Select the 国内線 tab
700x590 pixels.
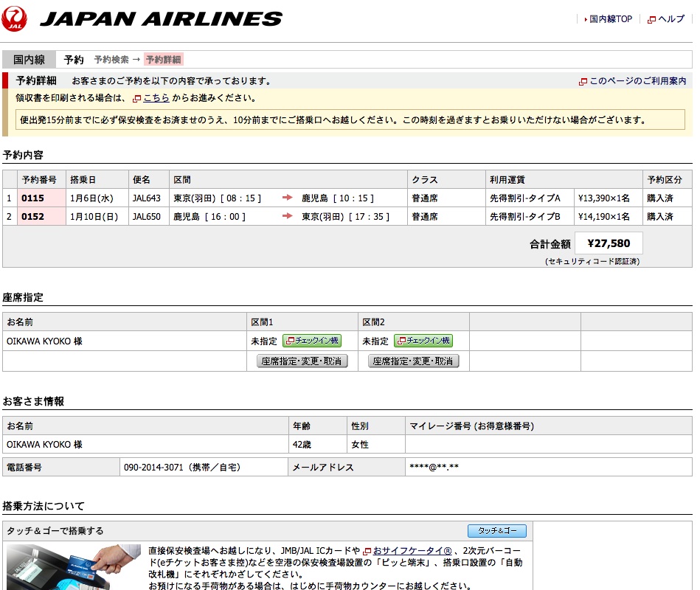29,59
